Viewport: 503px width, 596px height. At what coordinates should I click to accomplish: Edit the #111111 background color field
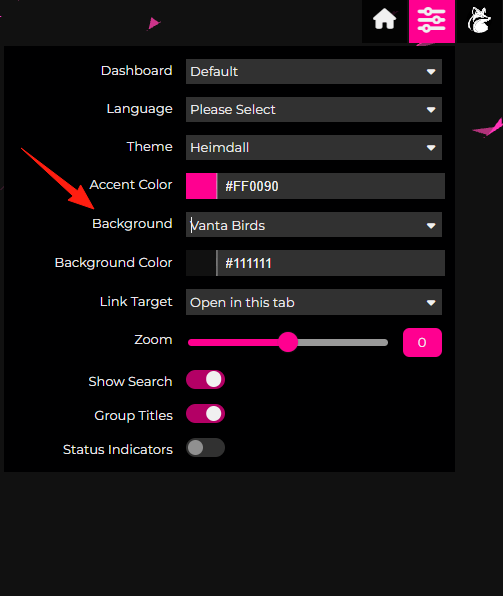click(x=331, y=263)
